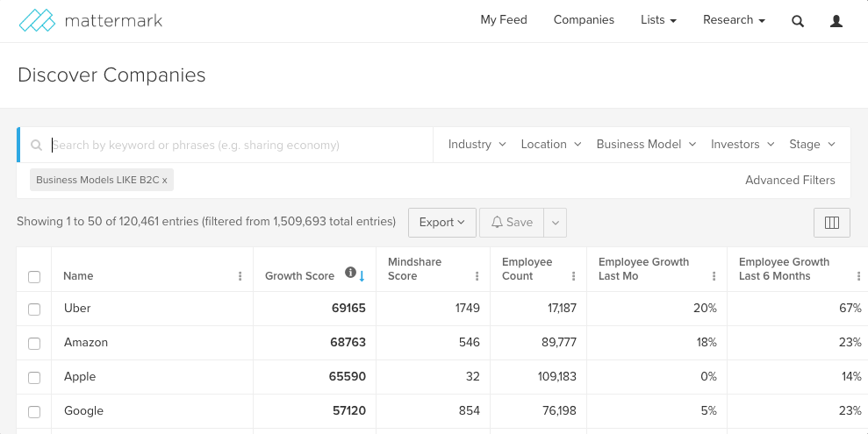Click Apple's growth score 65590
868x434 pixels.
click(x=347, y=376)
